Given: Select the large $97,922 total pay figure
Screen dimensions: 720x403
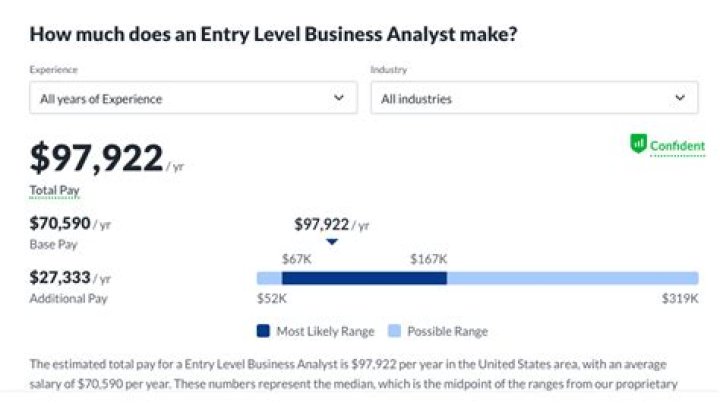Looking at the screenshot, I should (96, 158).
